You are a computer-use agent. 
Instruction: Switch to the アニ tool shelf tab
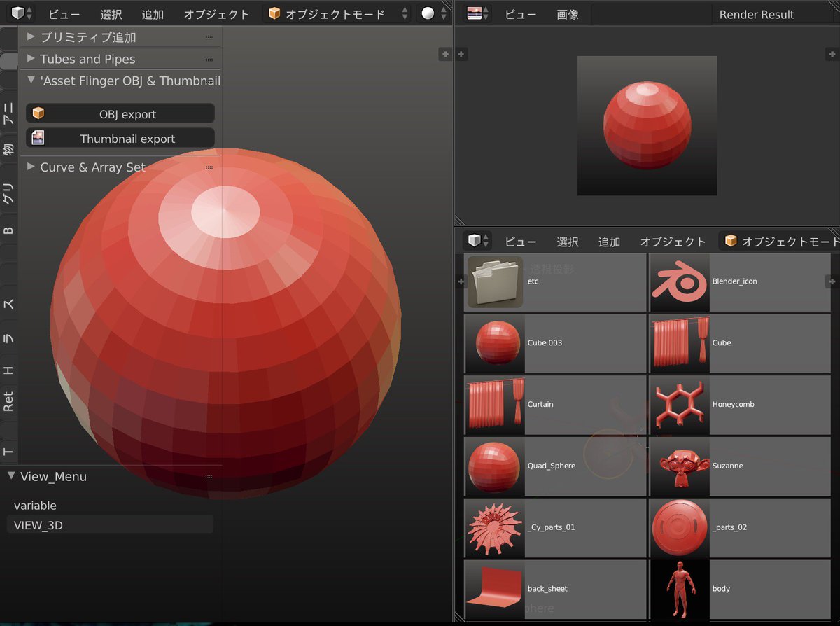coord(8,112)
